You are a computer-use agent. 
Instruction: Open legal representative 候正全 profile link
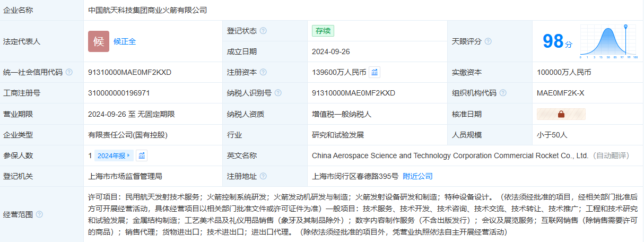pos(125,41)
